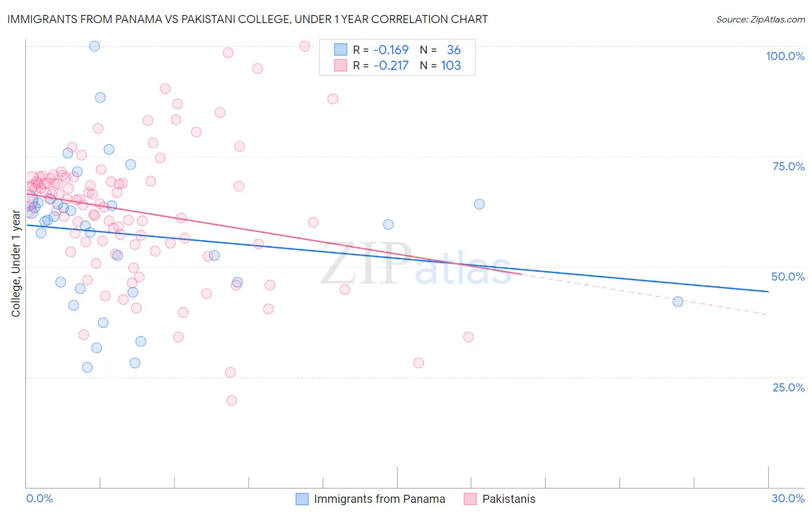Click the 75.0% y-axis label

(x=788, y=166)
